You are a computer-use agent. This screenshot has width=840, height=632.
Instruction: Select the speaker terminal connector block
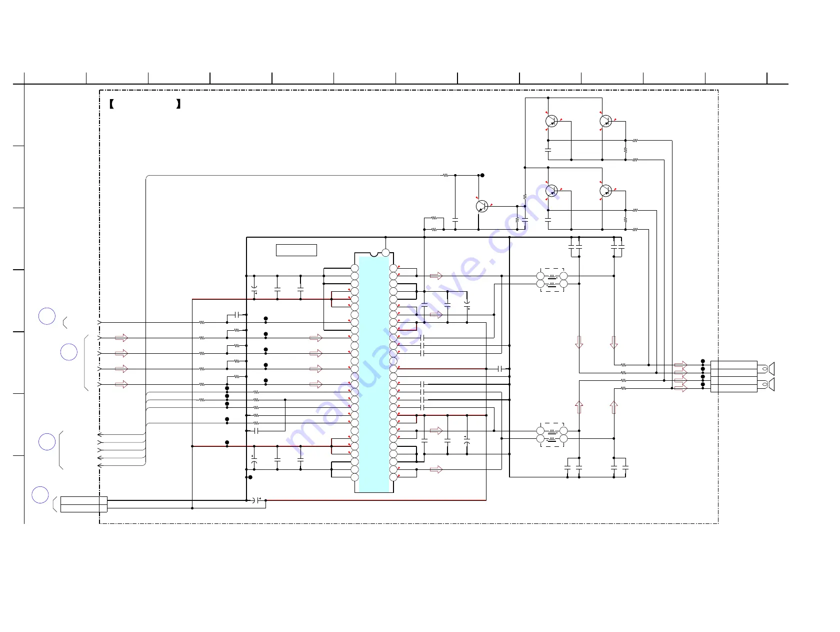733,376
